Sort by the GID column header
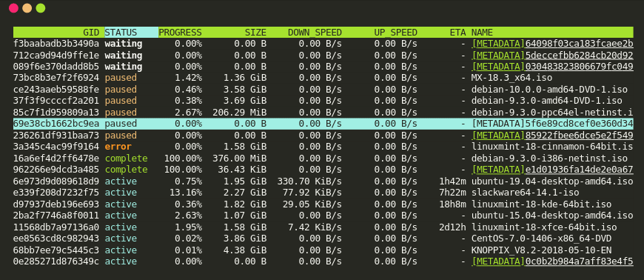Screen dimensions: 644x280 tap(91, 33)
